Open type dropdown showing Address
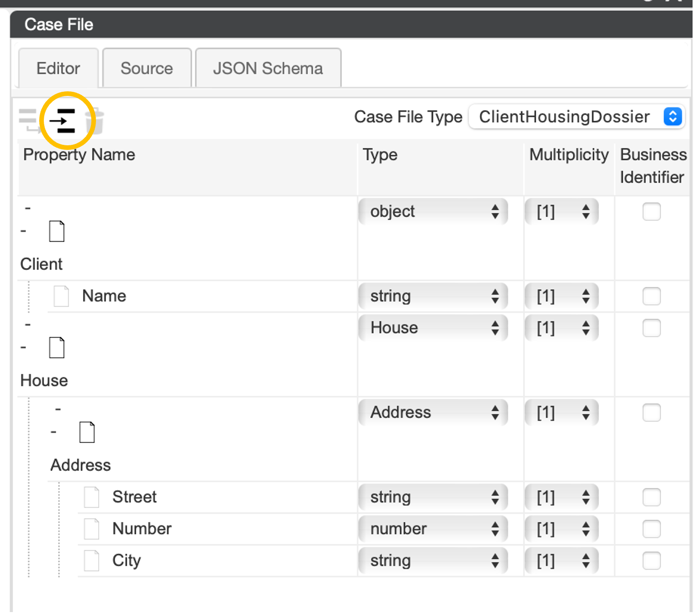The height and width of the screenshot is (613, 700). [432, 412]
